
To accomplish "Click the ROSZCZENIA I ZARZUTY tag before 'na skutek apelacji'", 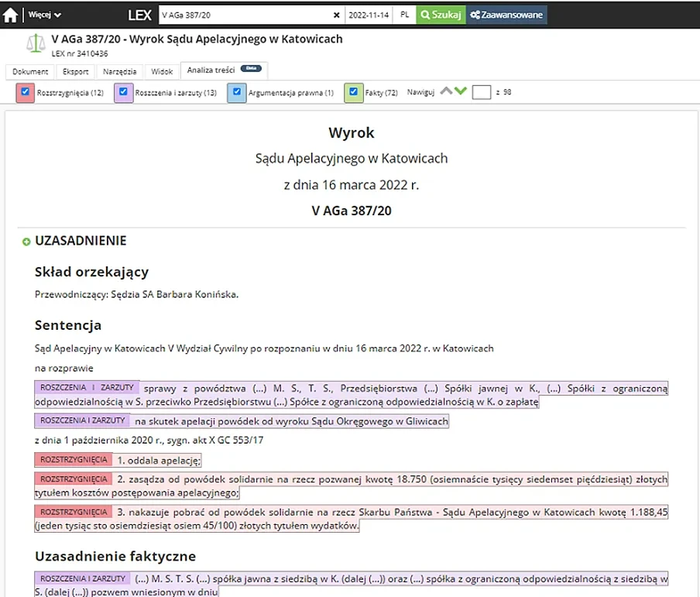I will point(83,420).
